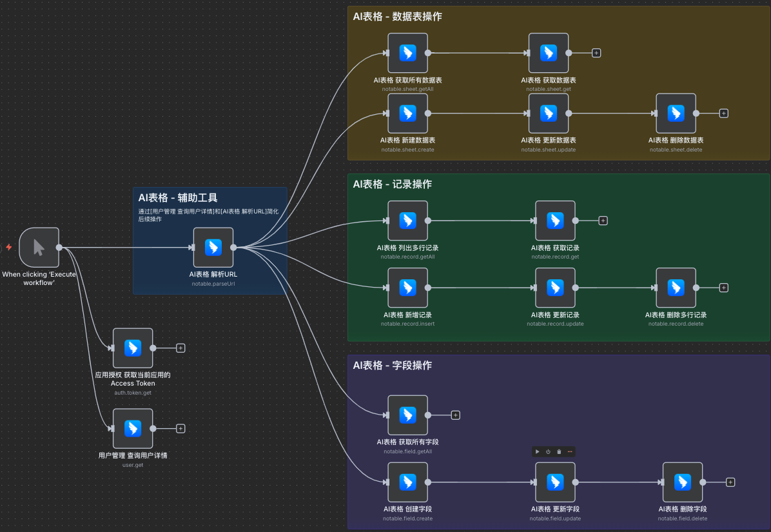Select the AI表格 更新字段 node
771x532 pixels.
tap(555, 482)
